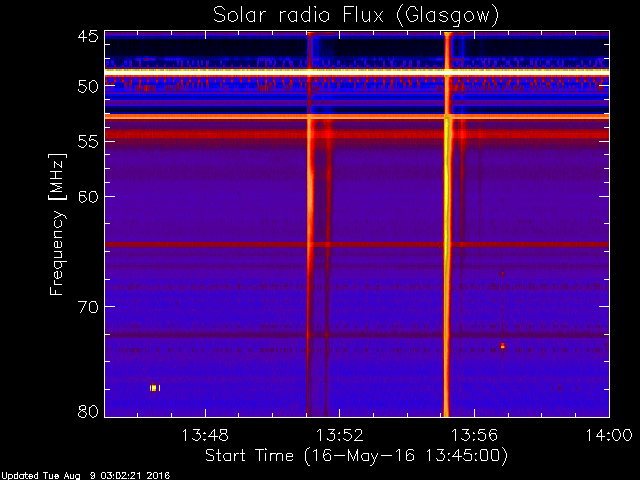640x480 pixels.
Task: Click the 13:48 time tick label
Action: pyautogui.click(x=205, y=435)
